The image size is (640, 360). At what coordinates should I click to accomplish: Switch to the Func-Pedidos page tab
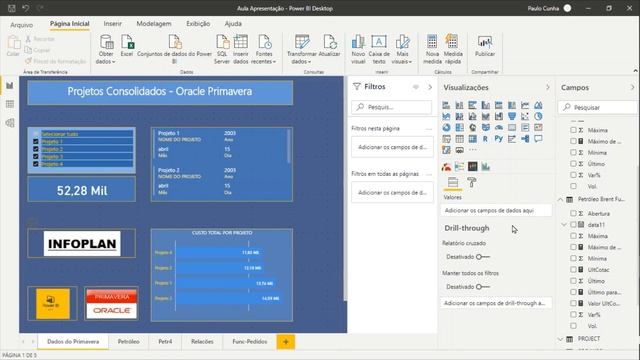249,342
